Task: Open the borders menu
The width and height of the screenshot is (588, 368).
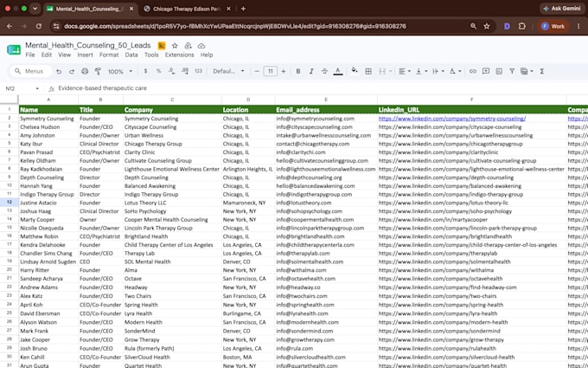Action: pos(368,71)
